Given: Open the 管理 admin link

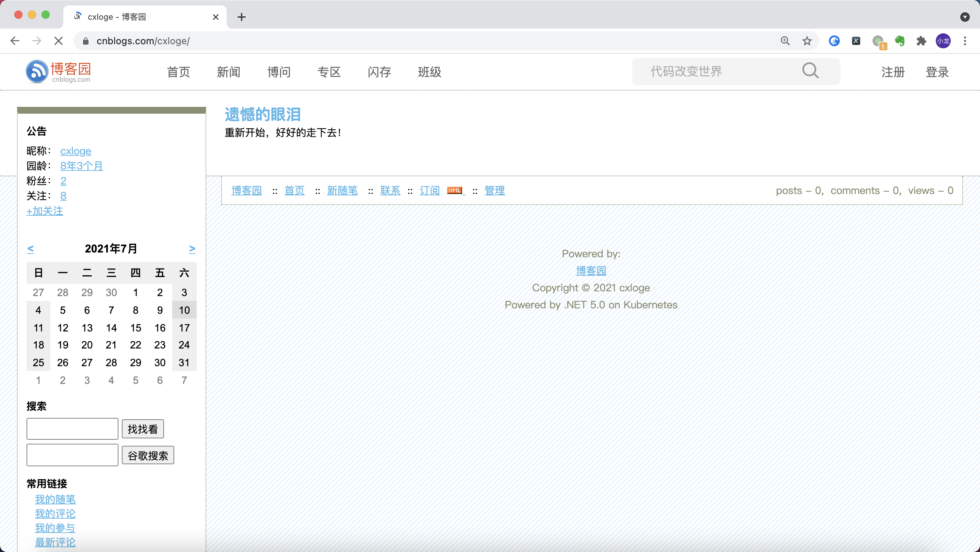Looking at the screenshot, I should pos(494,190).
